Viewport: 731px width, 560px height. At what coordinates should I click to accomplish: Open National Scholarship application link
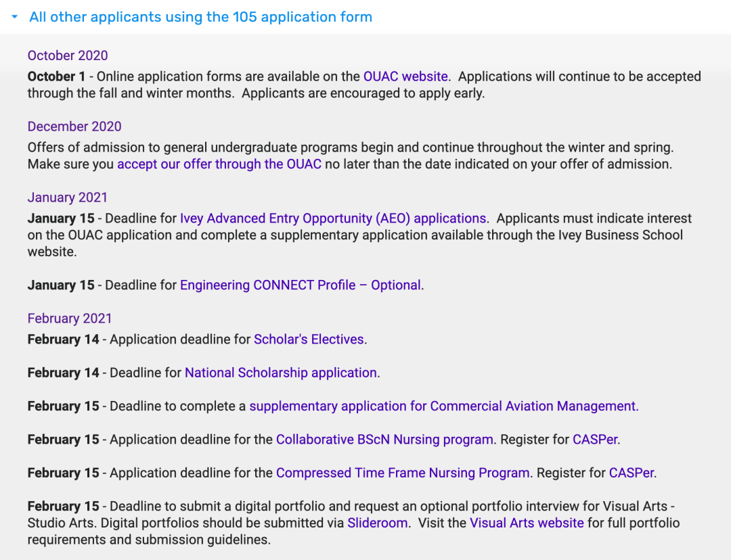pyautogui.click(x=281, y=373)
